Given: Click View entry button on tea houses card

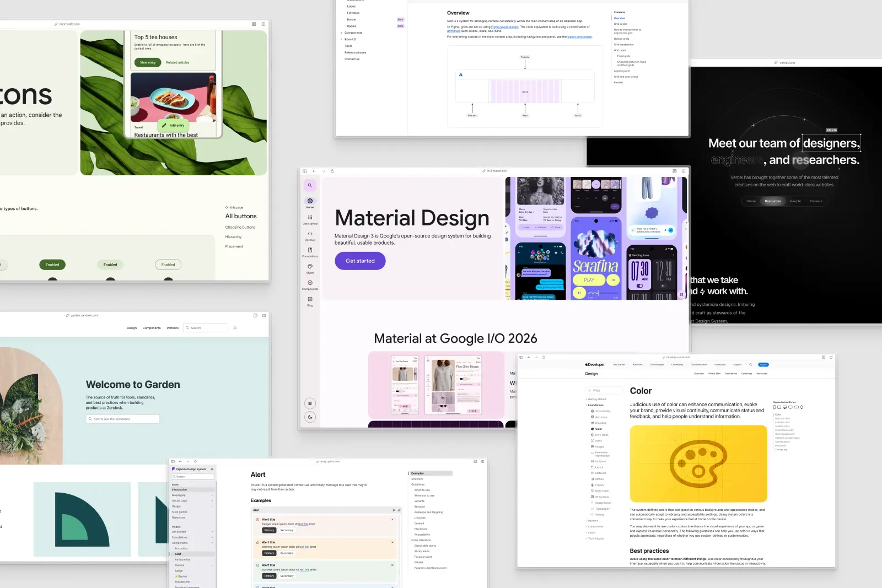Looking at the screenshot, I should click(148, 62).
